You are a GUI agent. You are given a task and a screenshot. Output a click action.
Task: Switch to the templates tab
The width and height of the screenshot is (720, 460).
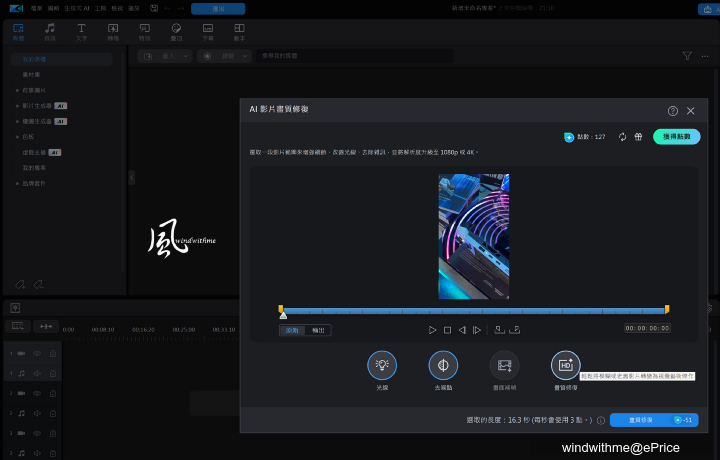click(239, 32)
